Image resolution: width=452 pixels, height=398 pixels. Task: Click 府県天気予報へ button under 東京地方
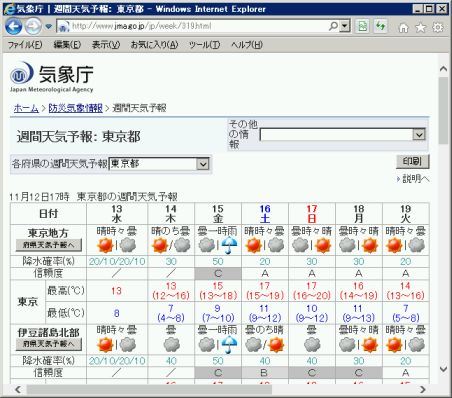pos(49,245)
